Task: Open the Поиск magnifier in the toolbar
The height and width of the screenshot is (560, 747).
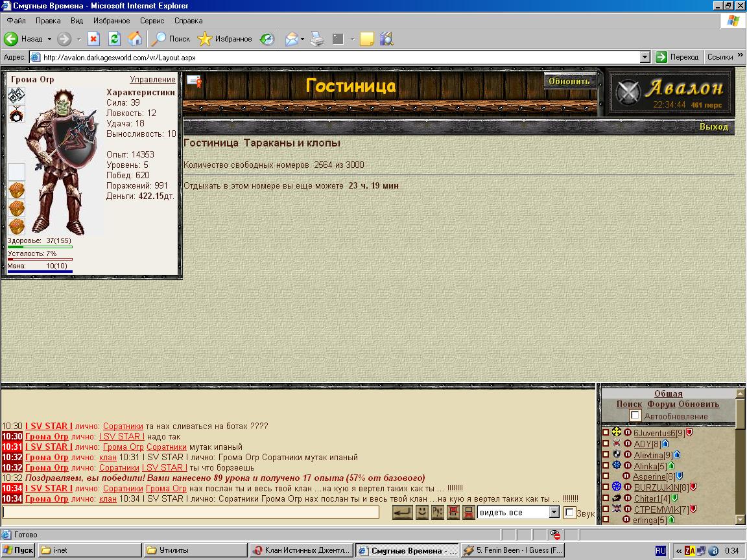Action: tap(170, 39)
